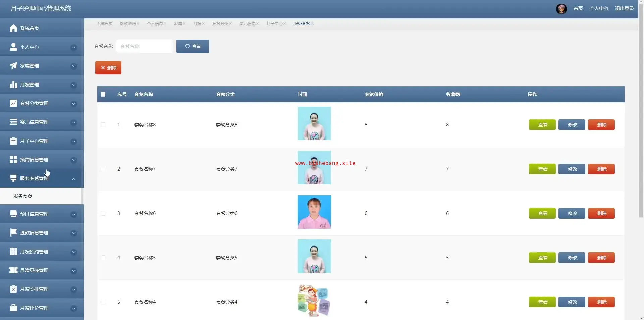This screenshot has width=644, height=320.
Task: Click the home icon beside 系统首页 in sidebar
Action: point(13,28)
